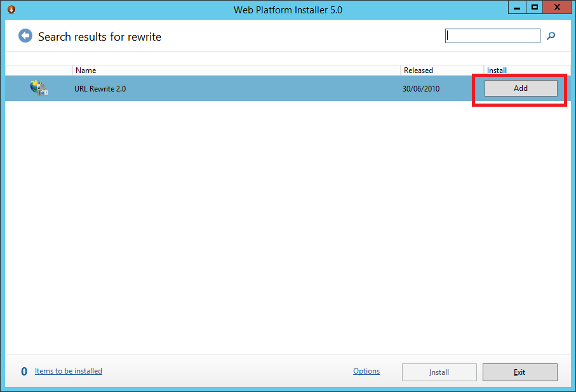The height and width of the screenshot is (392, 576).
Task: Maximize the Web Platform Installer window
Action: pos(535,8)
